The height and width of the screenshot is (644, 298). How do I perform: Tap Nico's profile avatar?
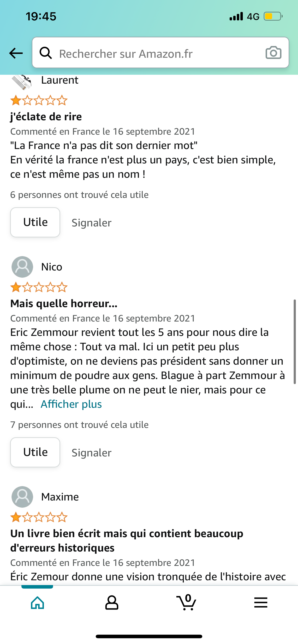(22, 267)
